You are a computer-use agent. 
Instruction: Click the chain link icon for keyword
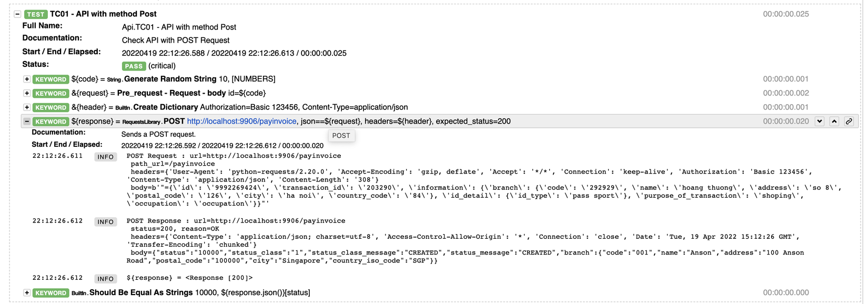(x=849, y=121)
